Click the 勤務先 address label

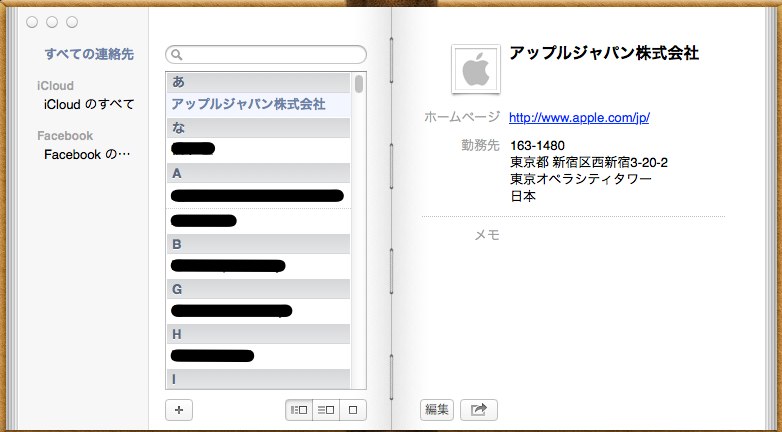tap(480, 146)
